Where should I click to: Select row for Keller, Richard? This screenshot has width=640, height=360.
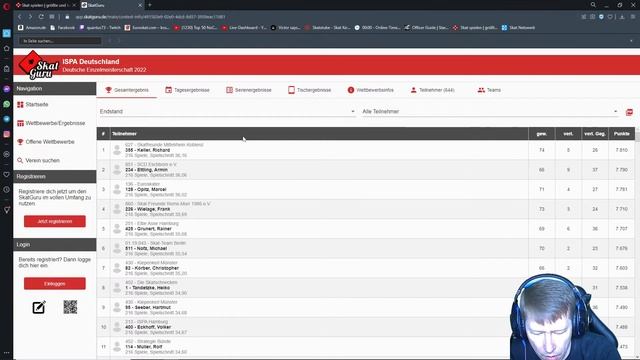(366, 150)
